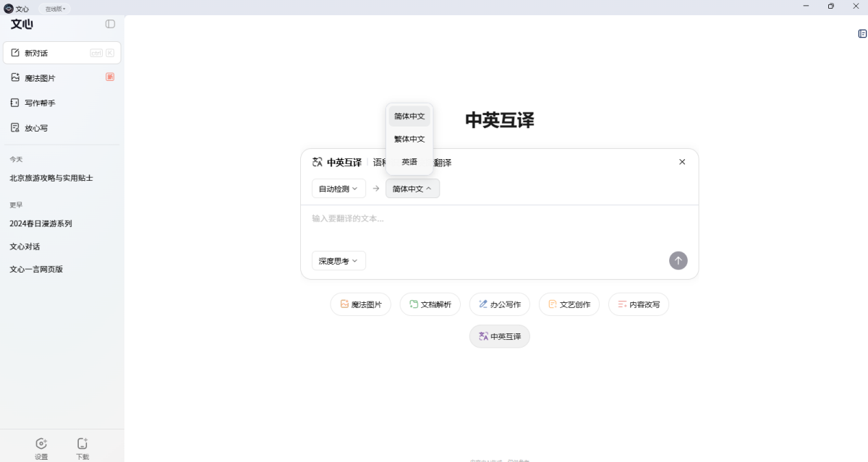This screenshot has width=868, height=462.
Task: Click the send arrow button
Action: click(x=678, y=261)
